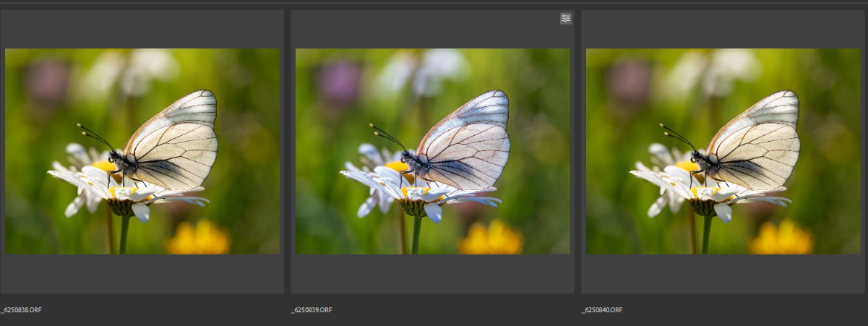Click the _6250839.ORF file name label
This screenshot has height=326, width=868.
click(x=311, y=310)
